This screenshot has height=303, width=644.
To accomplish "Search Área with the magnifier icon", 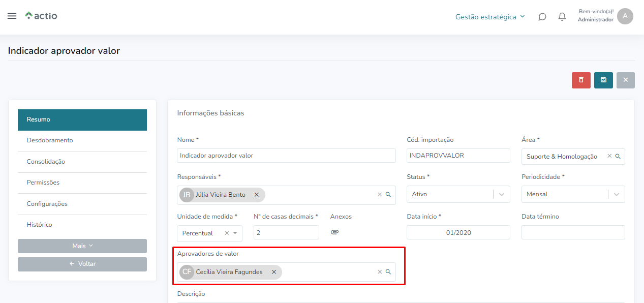I will [x=618, y=157].
